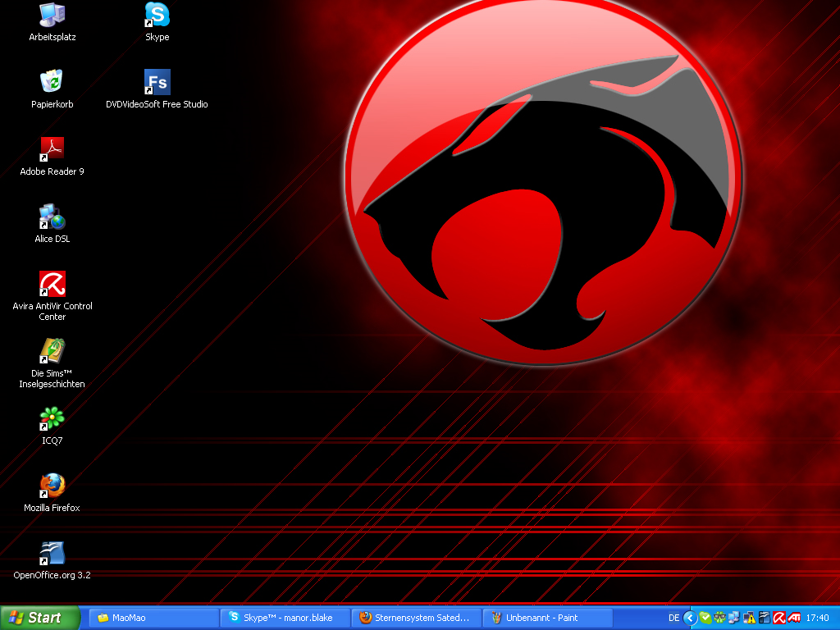Click the taskbar clock showing 17:40
The width and height of the screenshot is (840, 630).
pos(818,618)
